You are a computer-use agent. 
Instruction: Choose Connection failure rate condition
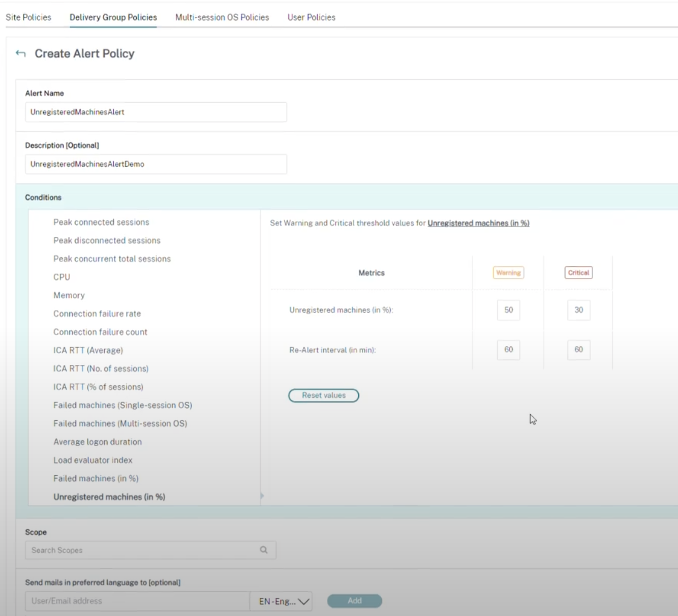click(97, 314)
